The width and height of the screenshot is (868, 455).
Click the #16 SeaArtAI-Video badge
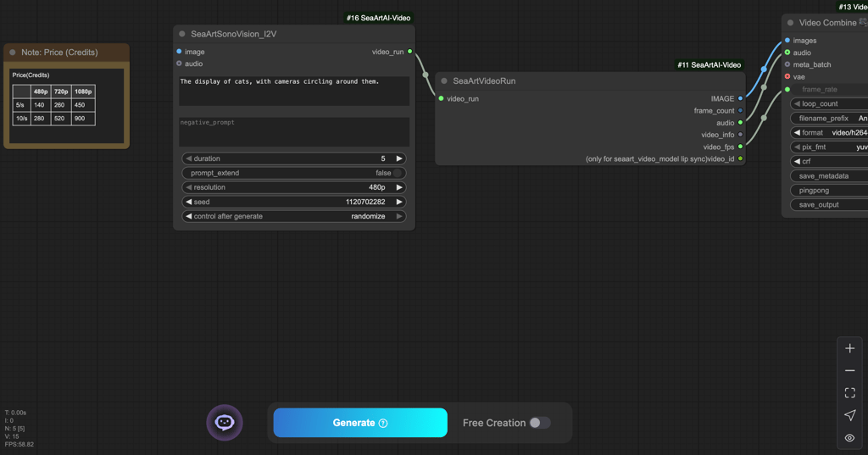tap(379, 18)
